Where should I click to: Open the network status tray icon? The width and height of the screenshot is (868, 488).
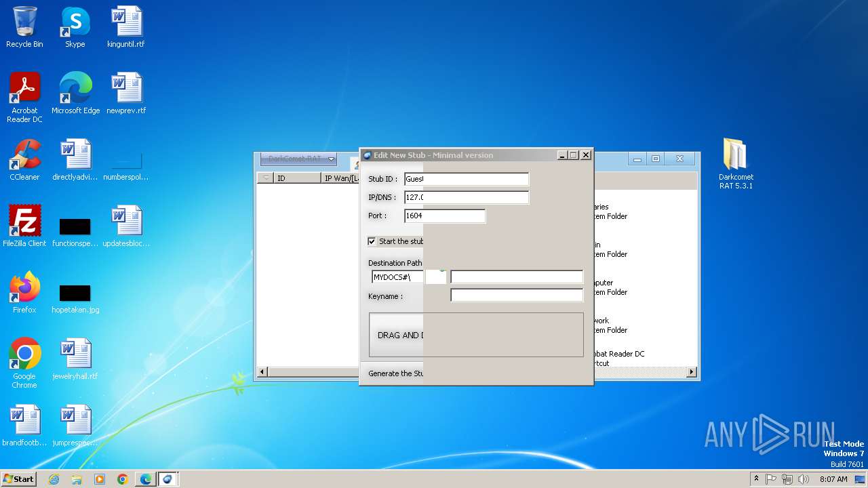(x=787, y=479)
